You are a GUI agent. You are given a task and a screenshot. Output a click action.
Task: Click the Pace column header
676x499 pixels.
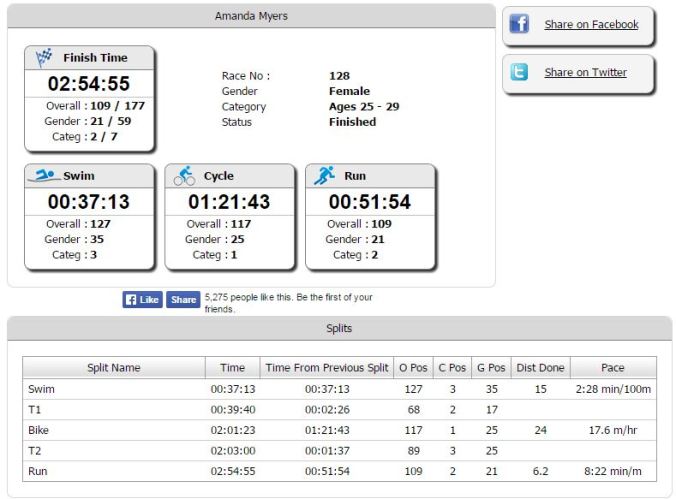tap(613, 368)
